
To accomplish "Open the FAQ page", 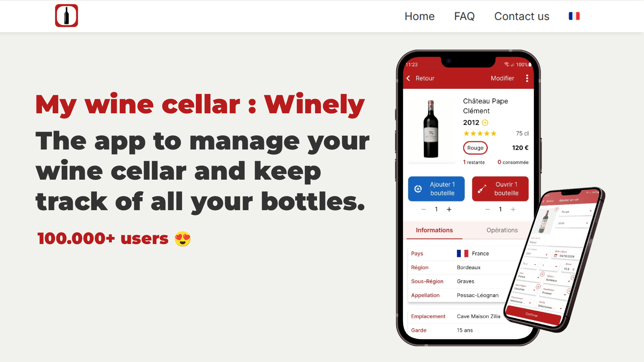I will [464, 16].
